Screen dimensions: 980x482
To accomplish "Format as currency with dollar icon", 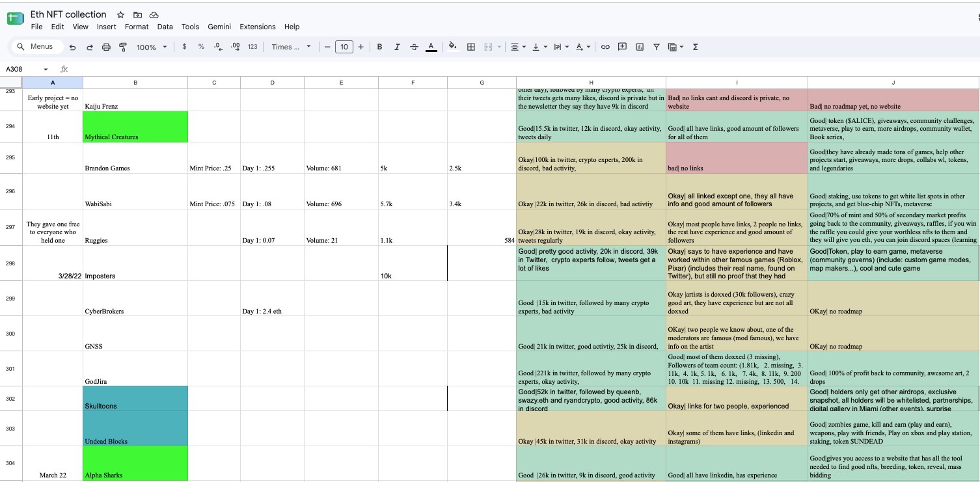I will tap(185, 47).
